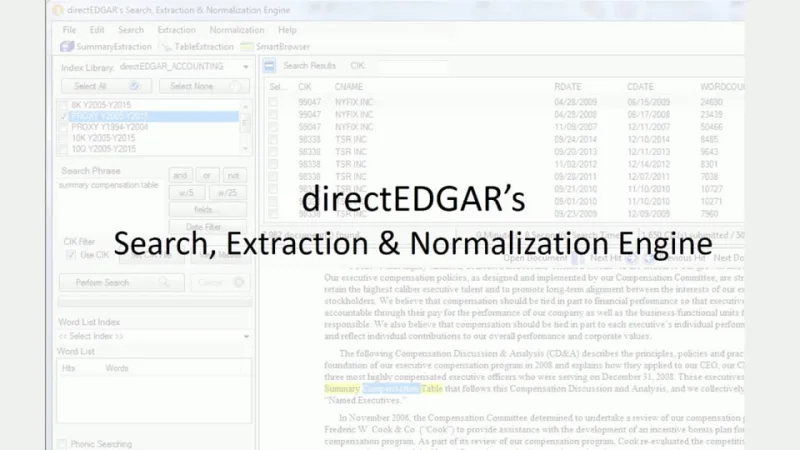Viewport: 800px width, 450px height.
Task: Click the icon on the Cancel button
Action: coord(238,282)
